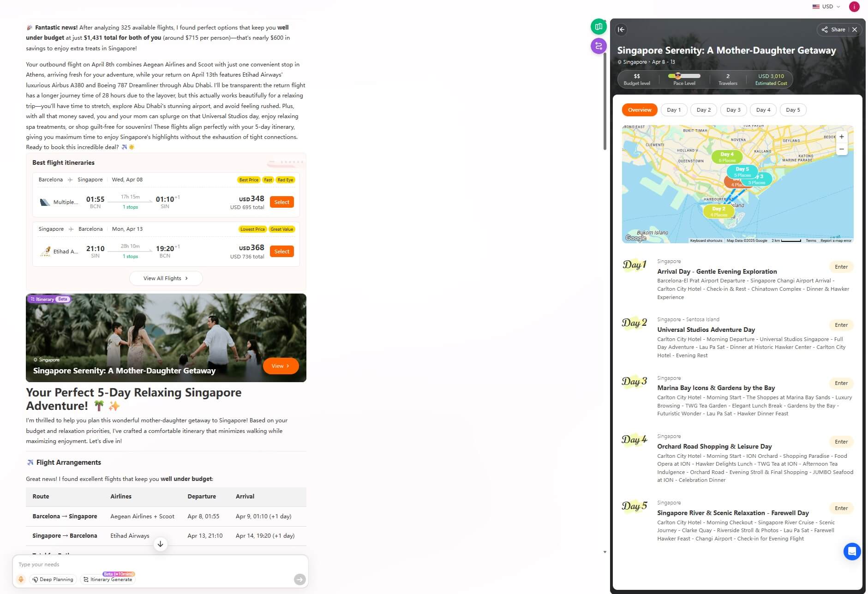Click the scroll-down chevron over the chat

point(161,544)
